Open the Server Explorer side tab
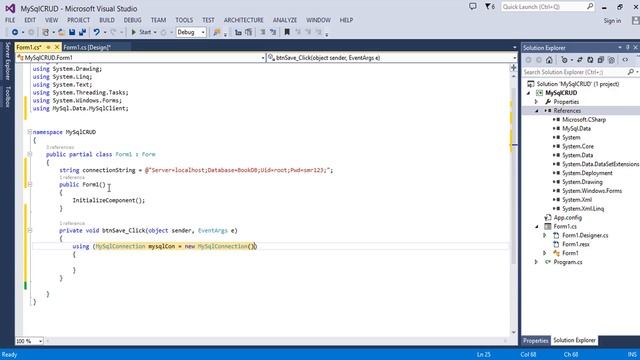 point(7,61)
